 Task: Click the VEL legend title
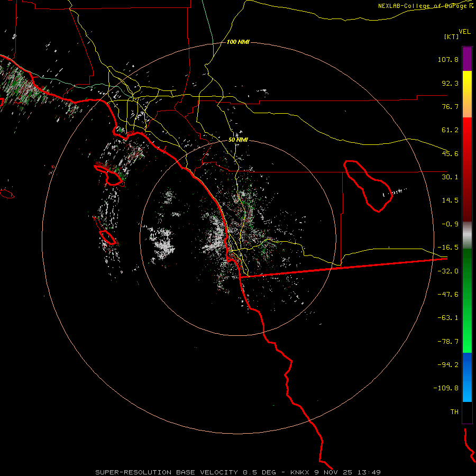coord(464,31)
